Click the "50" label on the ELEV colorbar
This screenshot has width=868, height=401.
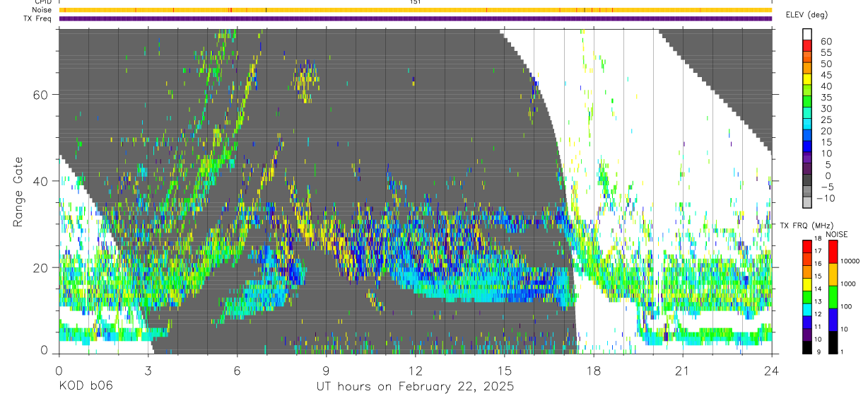click(x=826, y=64)
